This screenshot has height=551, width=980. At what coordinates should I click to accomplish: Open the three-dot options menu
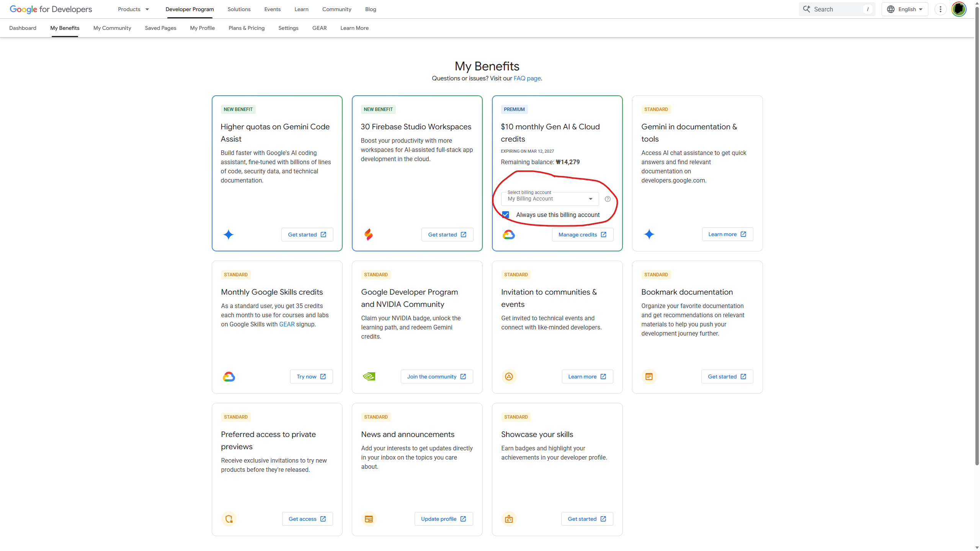(x=940, y=9)
